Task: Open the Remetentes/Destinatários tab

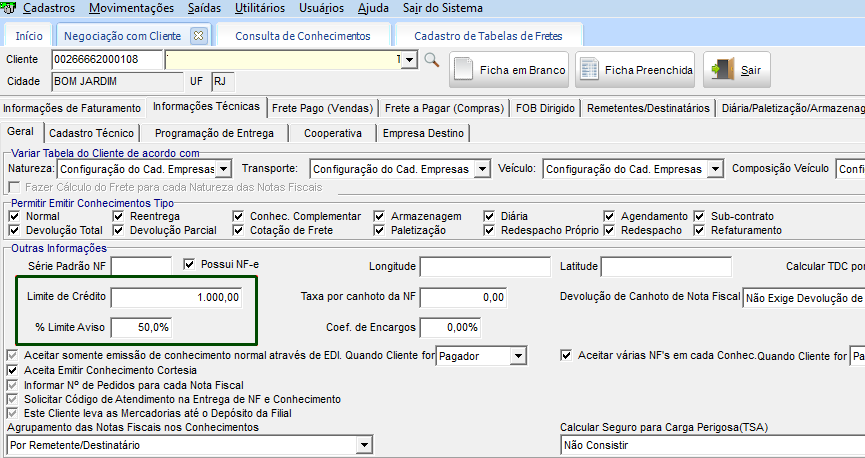Action: coord(648,108)
